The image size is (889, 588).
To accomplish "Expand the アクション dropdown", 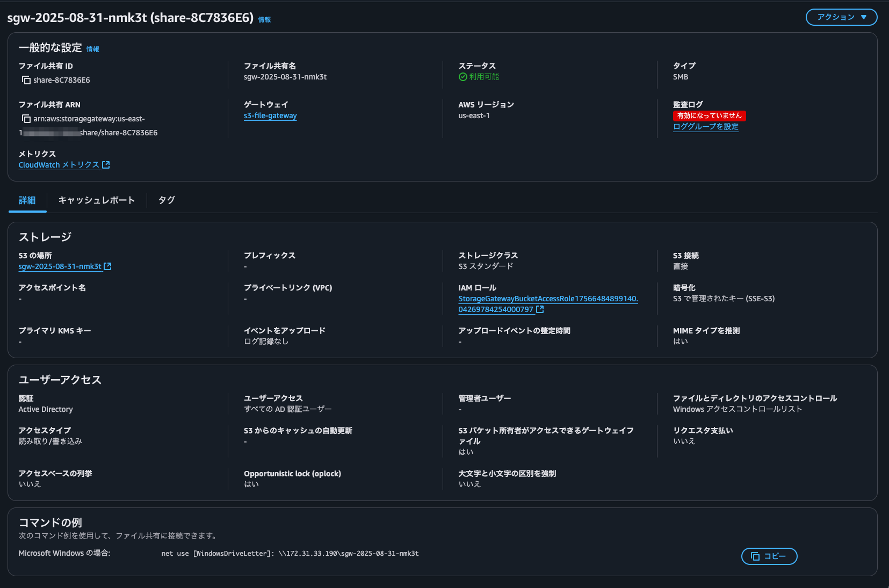I will 841,17.
